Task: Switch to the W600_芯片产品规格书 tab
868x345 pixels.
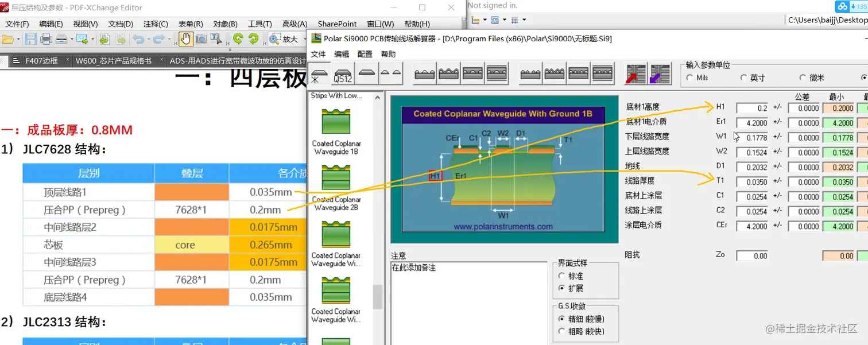Action: click(114, 61)
